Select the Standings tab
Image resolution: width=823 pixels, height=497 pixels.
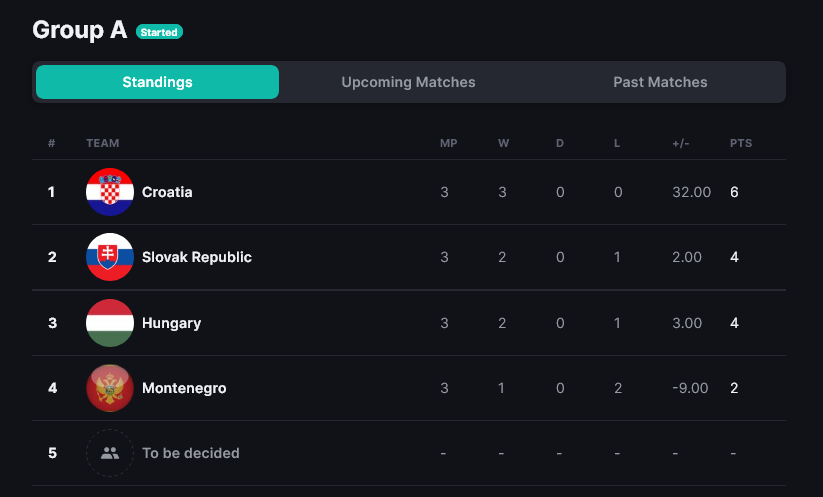157,82
